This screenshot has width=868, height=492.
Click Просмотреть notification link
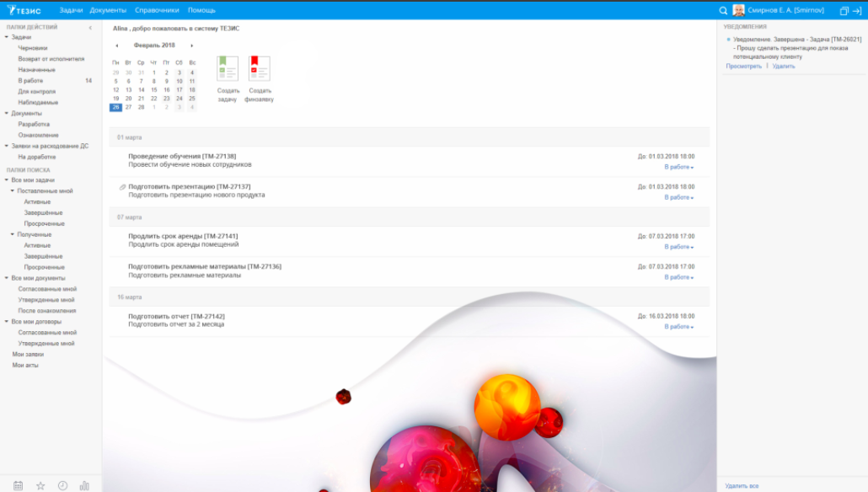(x=743, y=67)
